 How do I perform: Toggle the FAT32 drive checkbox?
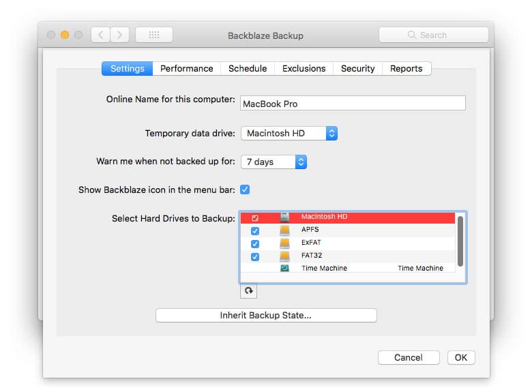tap(255, 257)
